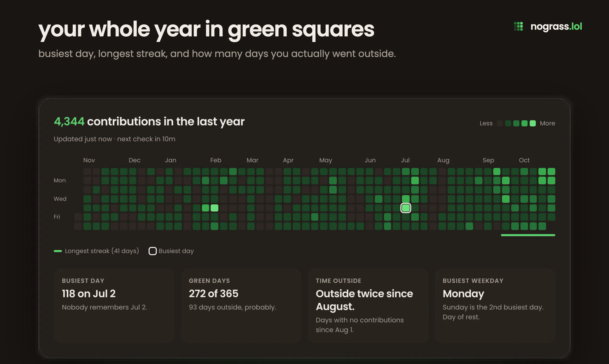The height and width of the screenshot is (364, 609).
Task: Click the '272 of 365' stat
Action: pos(213,293)
